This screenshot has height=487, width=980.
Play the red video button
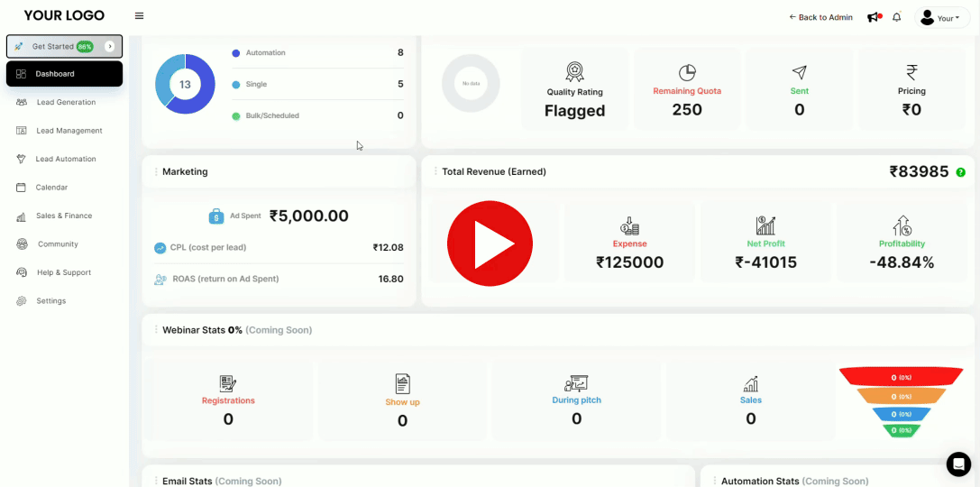coord(490,243)
